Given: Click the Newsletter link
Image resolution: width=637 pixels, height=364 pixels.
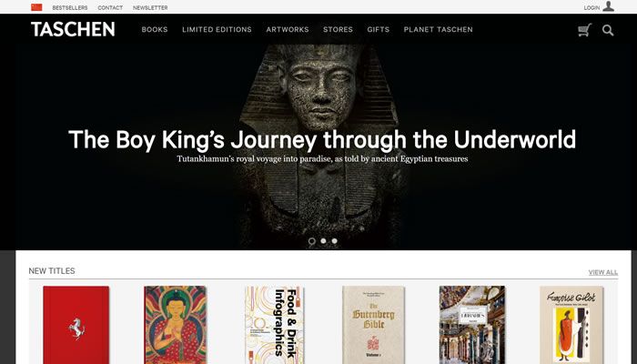Looking at the screenshot, I should pos(150,7).
